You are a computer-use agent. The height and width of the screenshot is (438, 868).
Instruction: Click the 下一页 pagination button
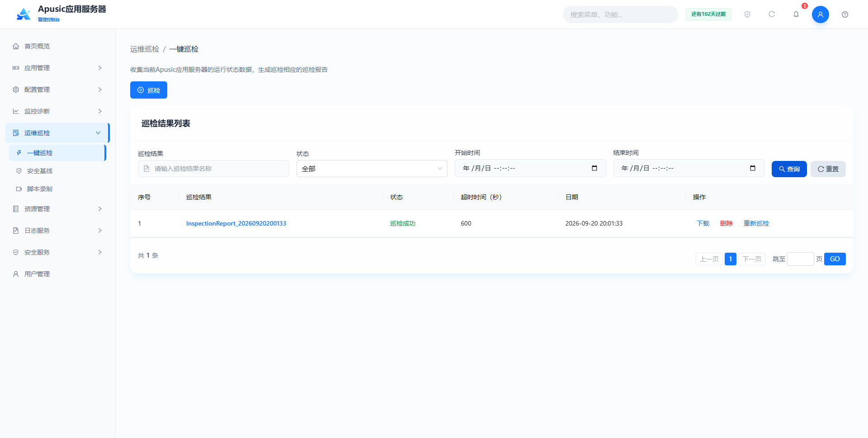tap(752, 259)
